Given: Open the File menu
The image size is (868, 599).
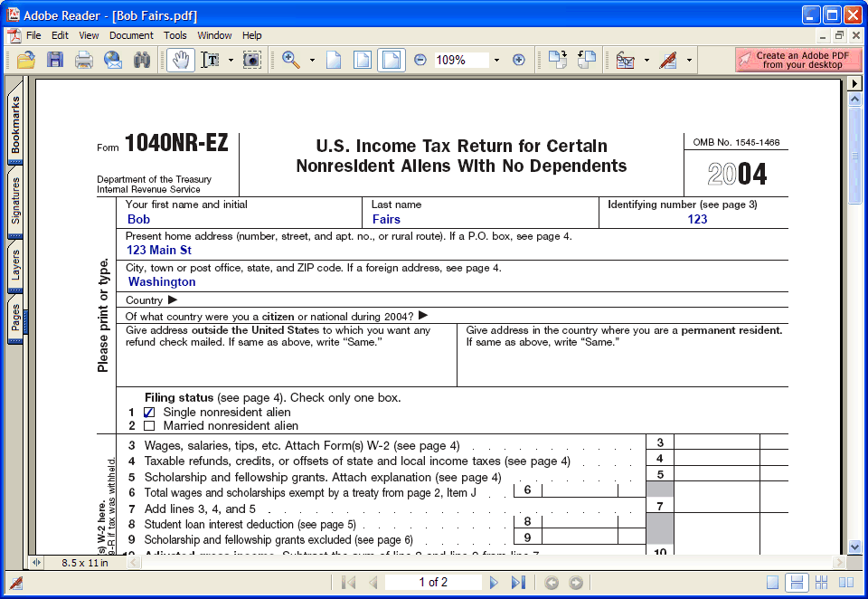Looking at the screenshot, I should click(33, 35).
